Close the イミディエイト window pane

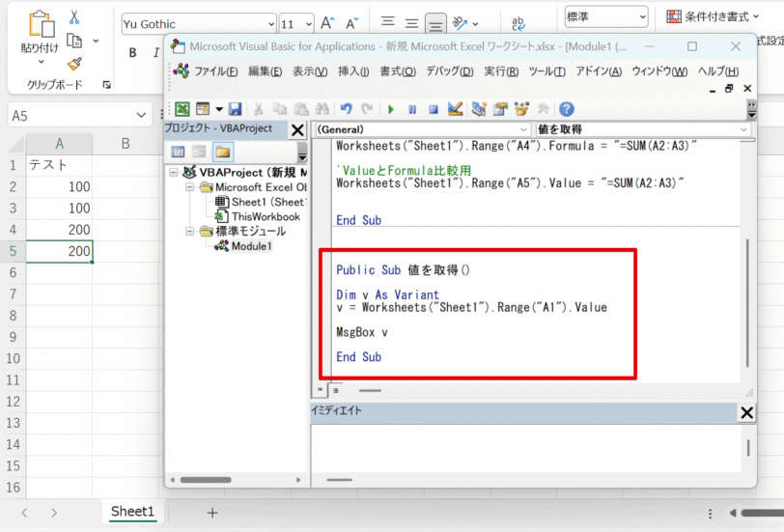pos(746,413)
